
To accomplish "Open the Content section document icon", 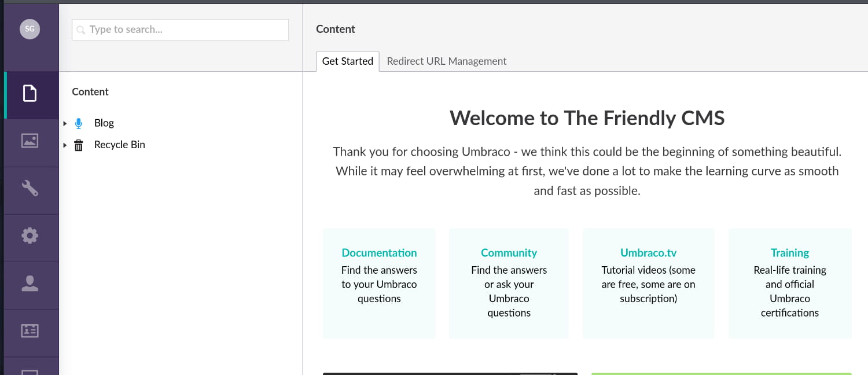I will 30,93.
